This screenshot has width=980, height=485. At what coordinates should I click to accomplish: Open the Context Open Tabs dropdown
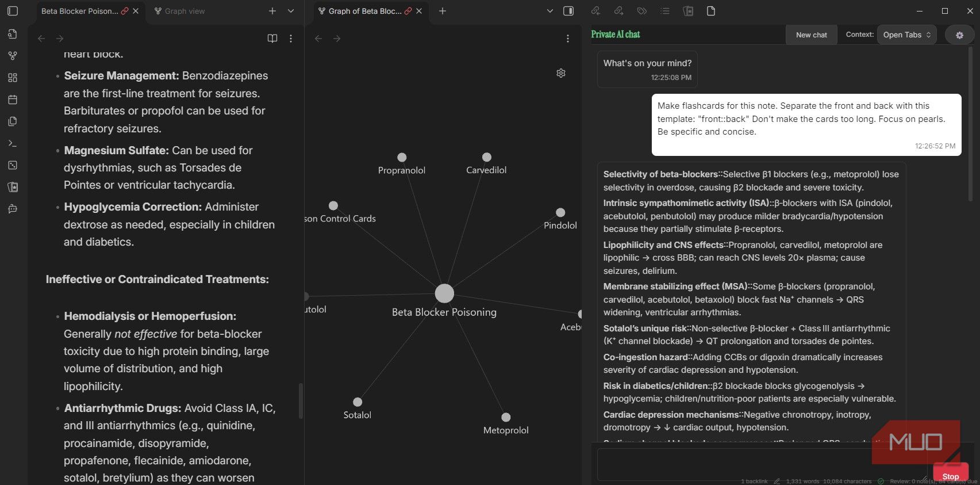coord(907,35)
